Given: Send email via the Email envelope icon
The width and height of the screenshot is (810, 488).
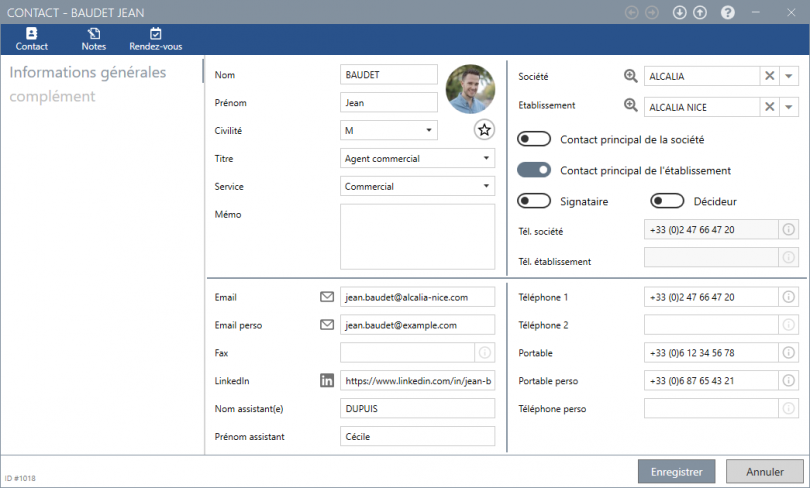Looking at the screenshot, I should 327,297.
